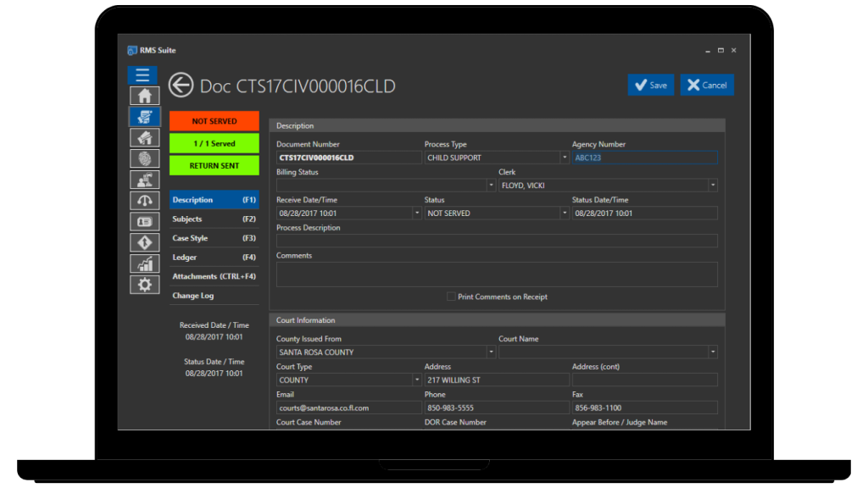Select the people management sidebar icon
The image size is (868, 488).
[144, 180]
